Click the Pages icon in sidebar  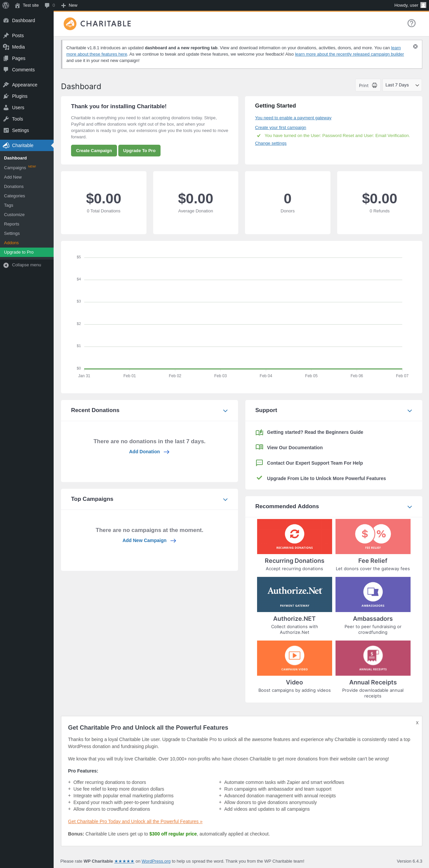coord(6,58)
